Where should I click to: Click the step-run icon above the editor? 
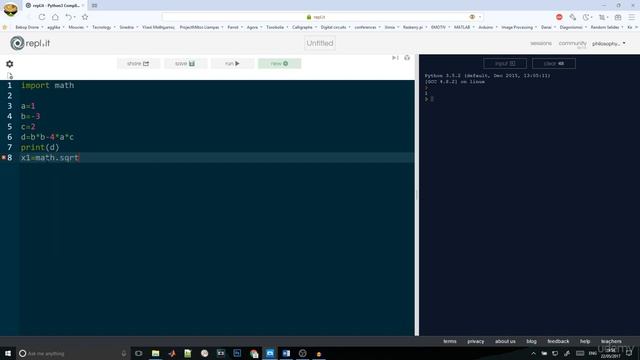click(395, 58)
